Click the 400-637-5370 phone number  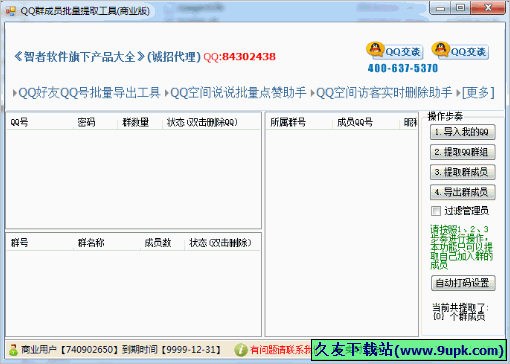coord(403,68)
